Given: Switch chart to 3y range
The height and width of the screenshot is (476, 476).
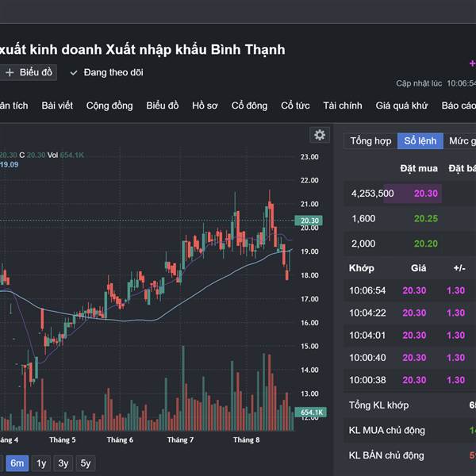Looking at the screenshot, I should (x=63, y=463).
